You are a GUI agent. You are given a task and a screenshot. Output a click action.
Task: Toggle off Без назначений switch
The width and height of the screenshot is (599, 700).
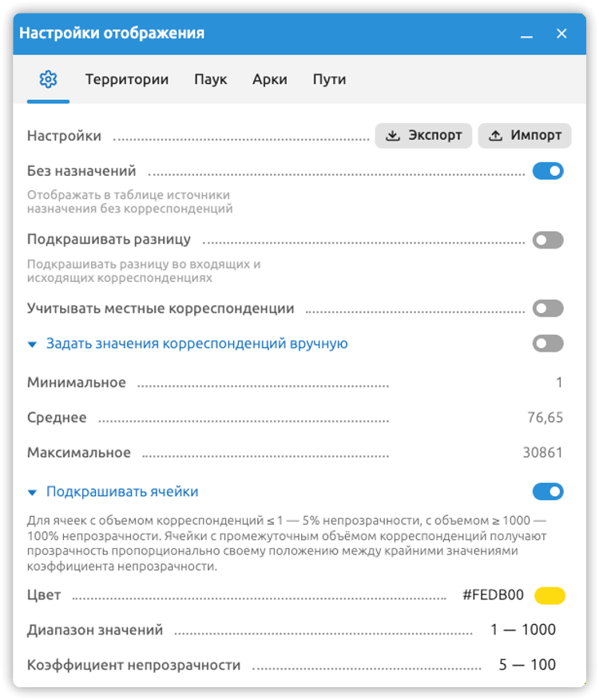(548, 171)
